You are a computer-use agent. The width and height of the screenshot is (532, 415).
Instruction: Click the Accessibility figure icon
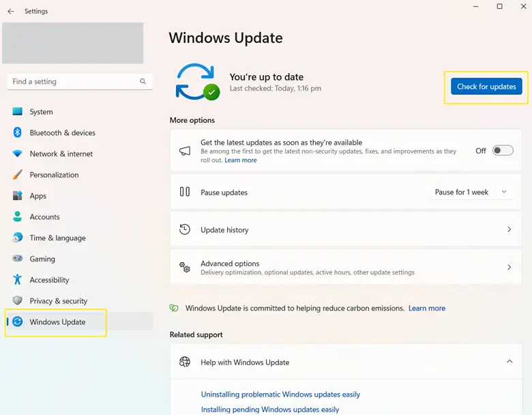coord(17,279)
